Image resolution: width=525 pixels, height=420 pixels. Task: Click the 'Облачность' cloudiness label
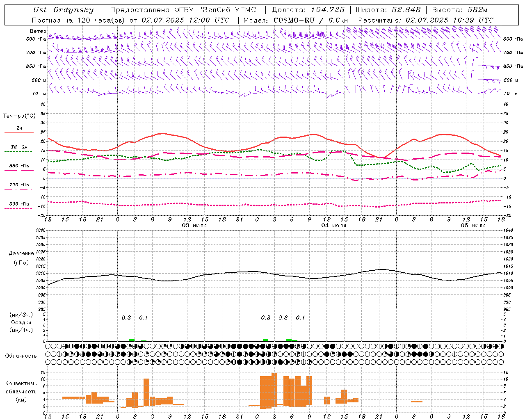(x=21, y=356)
